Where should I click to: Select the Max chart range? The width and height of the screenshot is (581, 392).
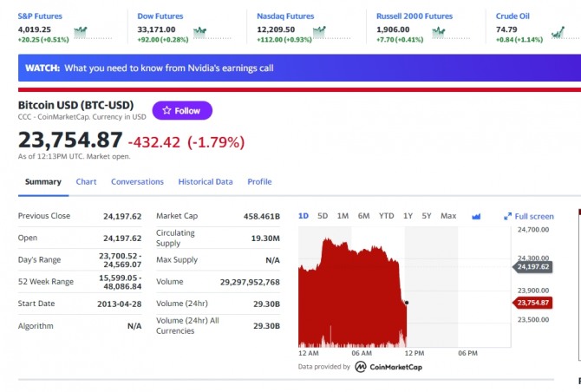448,216
